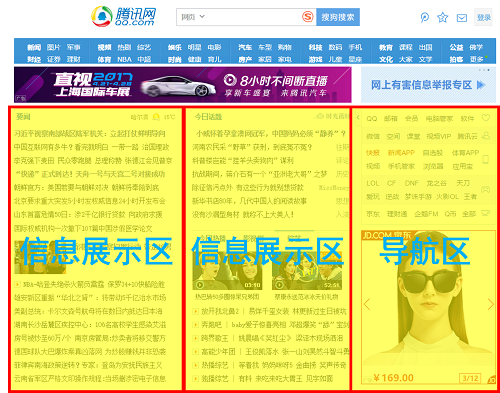Open the 企鹅FM link
The image size is (500, 393).
coord(426,214)
